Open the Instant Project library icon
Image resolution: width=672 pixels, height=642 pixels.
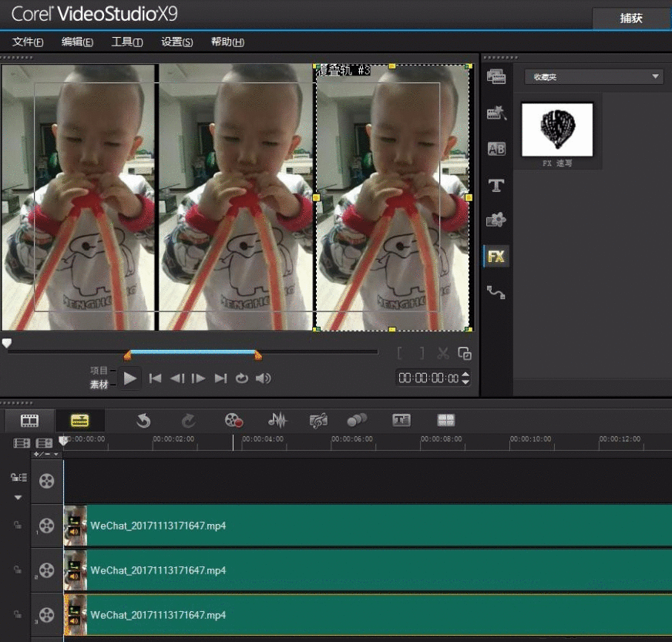point(496,113)
